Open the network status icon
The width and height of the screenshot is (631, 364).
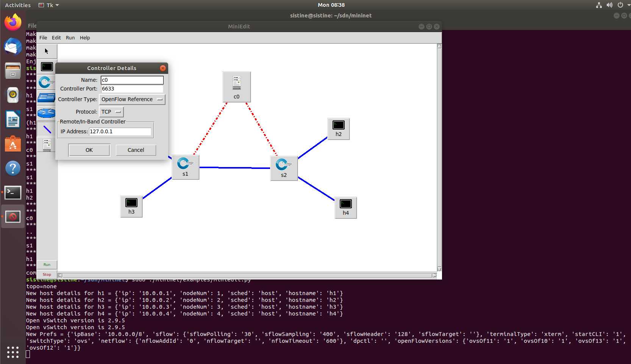(x=599, y=5)
